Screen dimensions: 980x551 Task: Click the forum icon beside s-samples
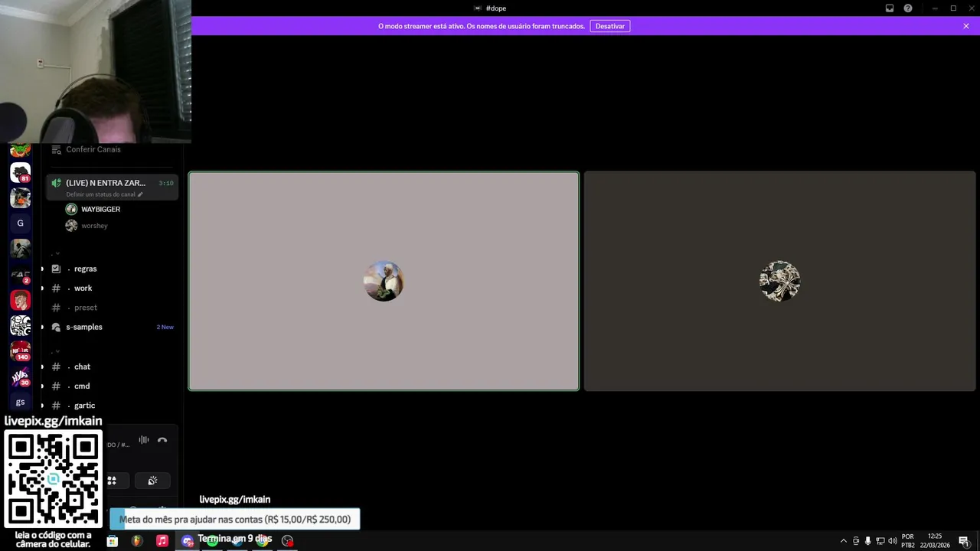56,327
